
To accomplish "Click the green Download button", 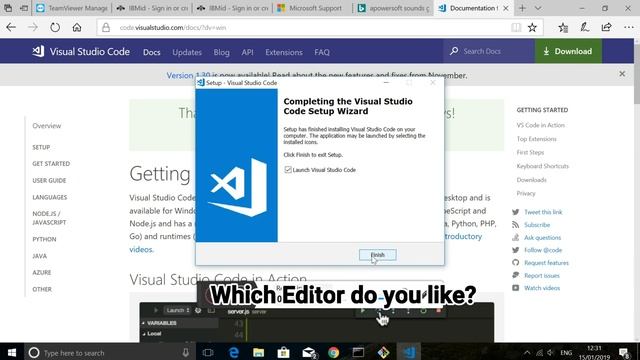I will (x=568, y=51).
